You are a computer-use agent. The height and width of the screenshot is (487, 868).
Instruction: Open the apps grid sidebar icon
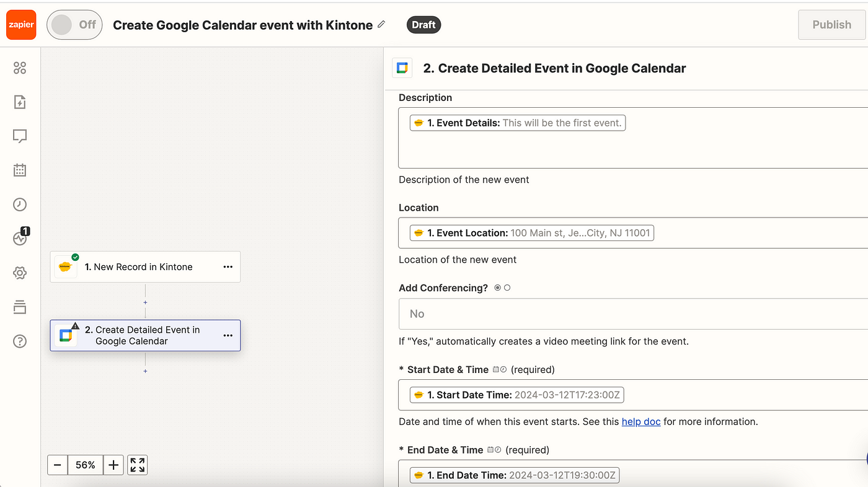(x=20, y=68)
